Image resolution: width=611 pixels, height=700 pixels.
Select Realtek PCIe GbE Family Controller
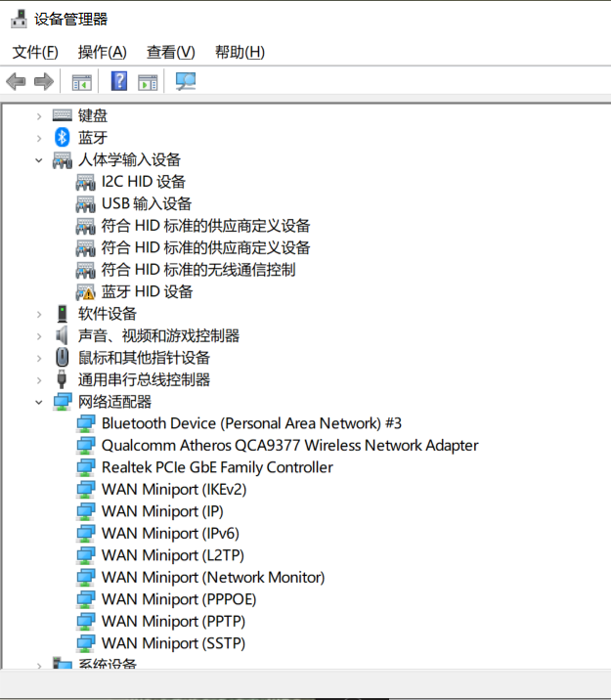(x=217, y=467)
